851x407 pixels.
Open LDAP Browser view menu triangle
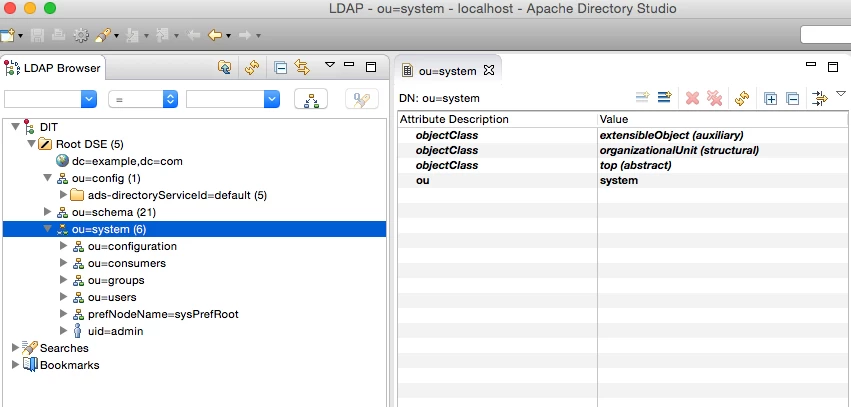pyautogui.click(x=329, y=65)
